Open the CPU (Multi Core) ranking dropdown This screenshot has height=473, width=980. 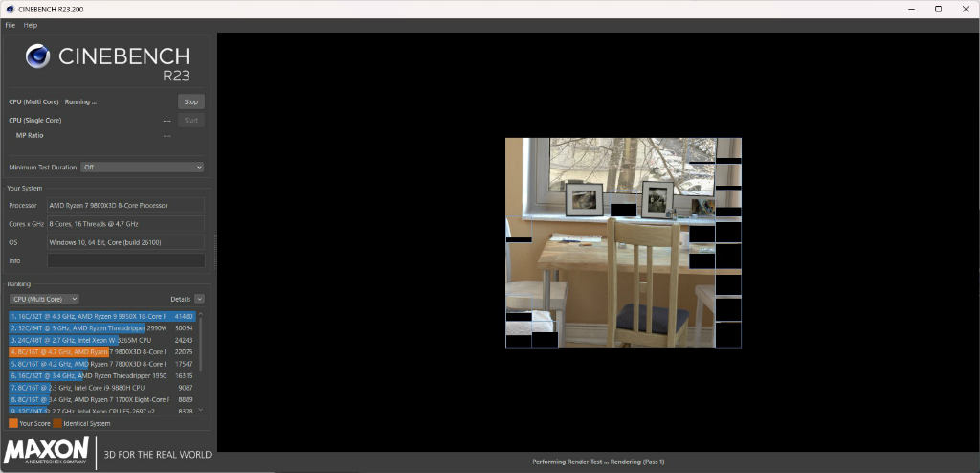click(44, 299)
